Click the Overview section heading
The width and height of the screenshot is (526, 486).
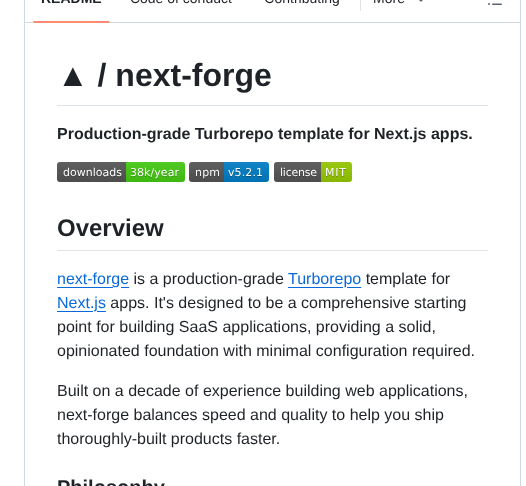click(x=110, y=228)
